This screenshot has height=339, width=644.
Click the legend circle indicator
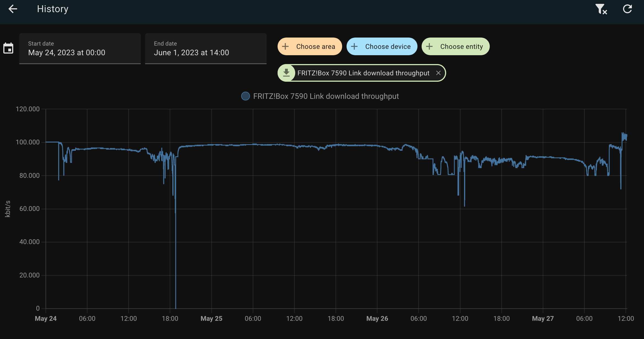click(x=245, y=96)
